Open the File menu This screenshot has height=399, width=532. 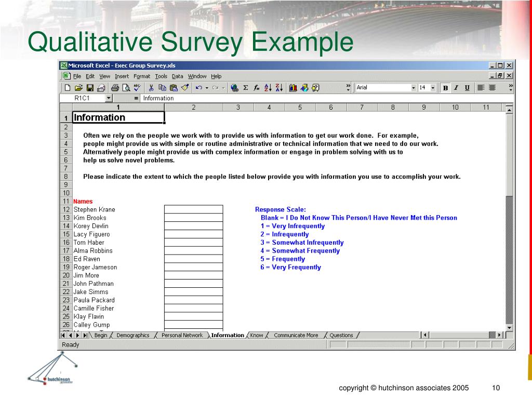77,76
